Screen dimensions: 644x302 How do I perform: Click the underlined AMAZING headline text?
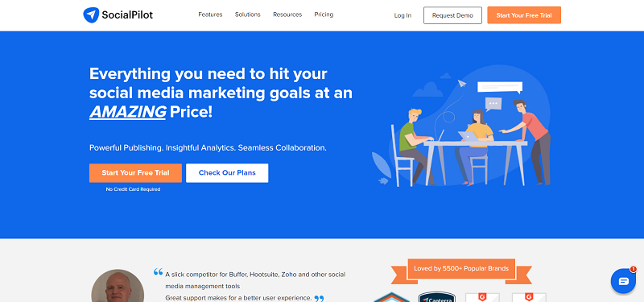128,112
